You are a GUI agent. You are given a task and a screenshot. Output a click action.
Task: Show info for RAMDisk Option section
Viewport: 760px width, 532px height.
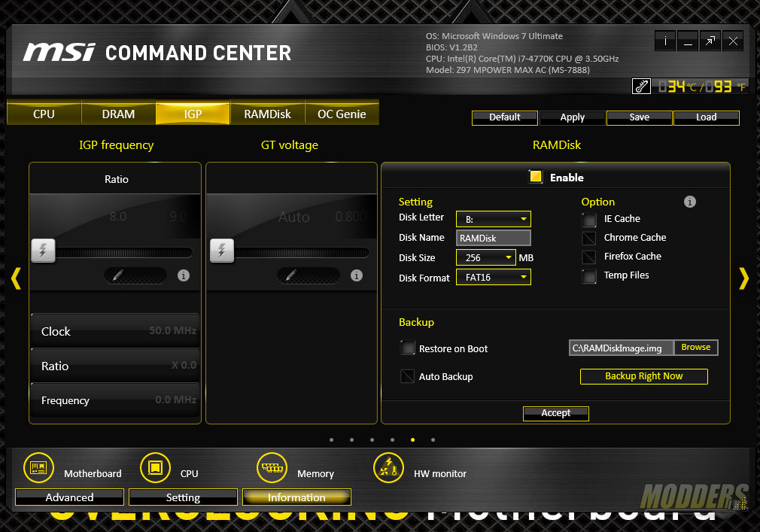[x=690, y=202]
